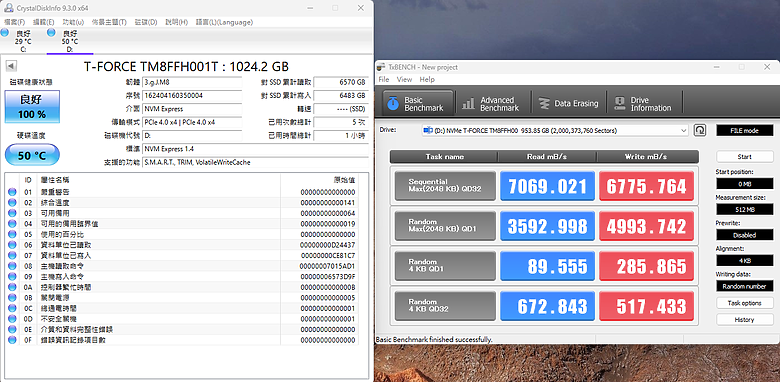Click the Measurement size 512 MB field
780x382 pixels.
coord(745,209)
